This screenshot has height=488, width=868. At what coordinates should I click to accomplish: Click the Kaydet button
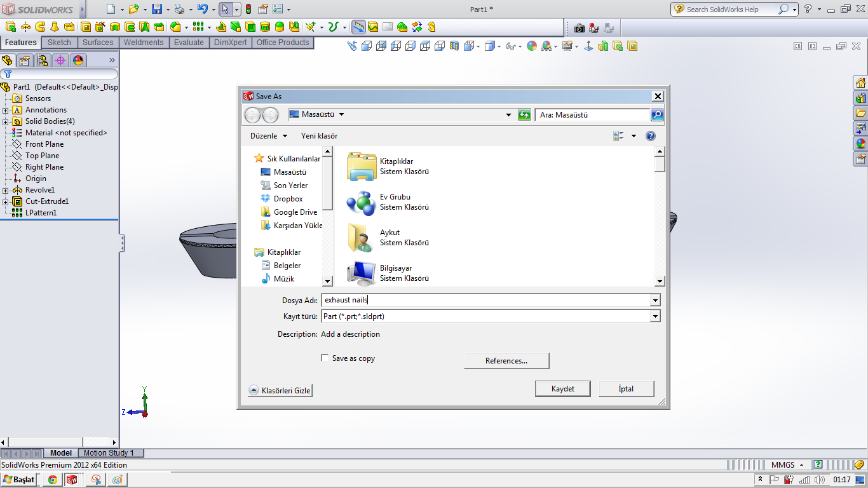point(563,389)
